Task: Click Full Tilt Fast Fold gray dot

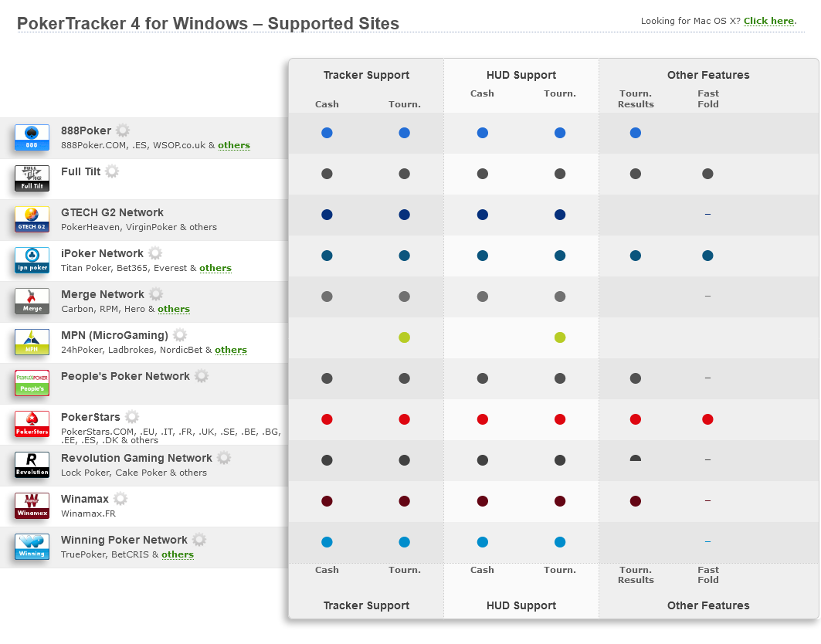Action: click(707, 174)
